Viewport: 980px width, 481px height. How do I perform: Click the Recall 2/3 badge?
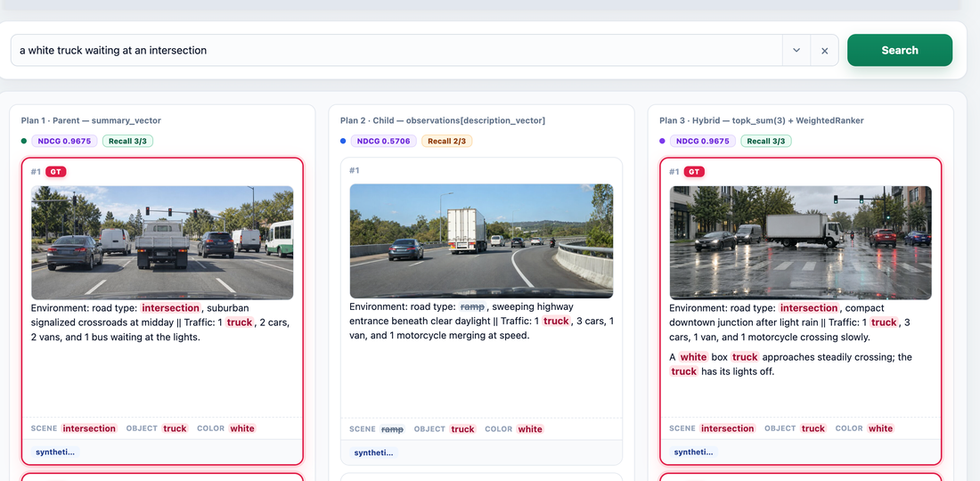pos(447,141)
